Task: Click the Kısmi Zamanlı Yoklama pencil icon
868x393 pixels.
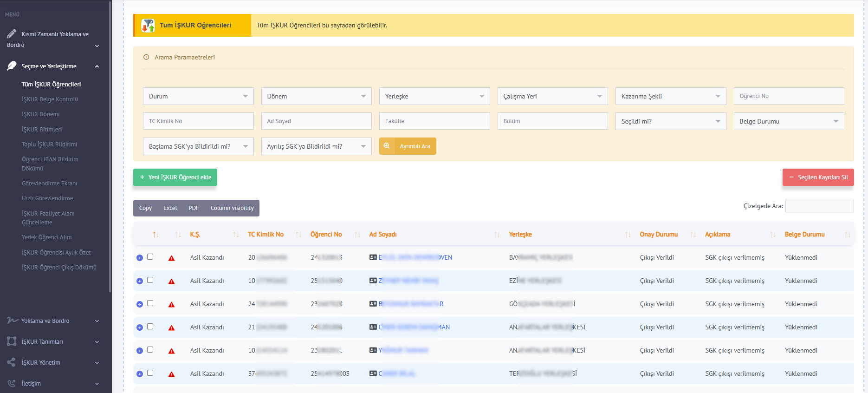Action: pyautogui.click(x=12, y=34)
